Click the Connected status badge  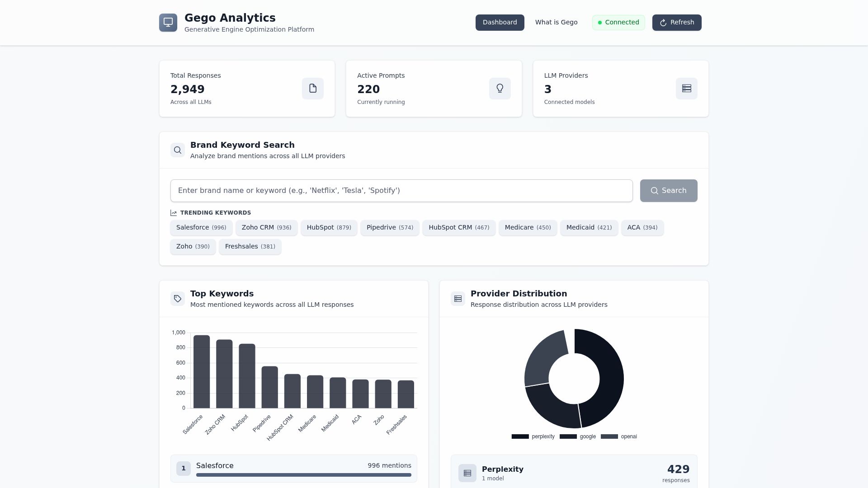[x=618, y=22]
